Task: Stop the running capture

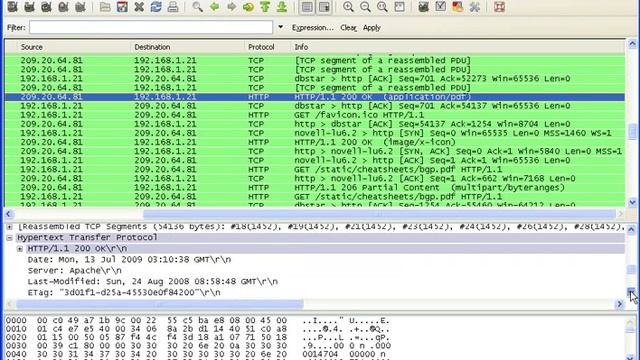Action: [x=63, y=7]
